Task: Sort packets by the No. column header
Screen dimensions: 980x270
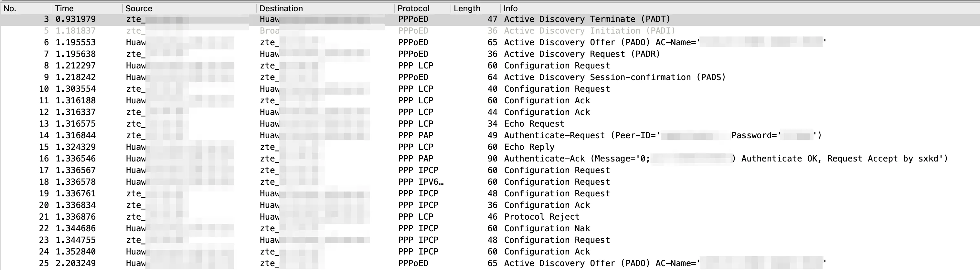Action: click(x=10, y=8)
